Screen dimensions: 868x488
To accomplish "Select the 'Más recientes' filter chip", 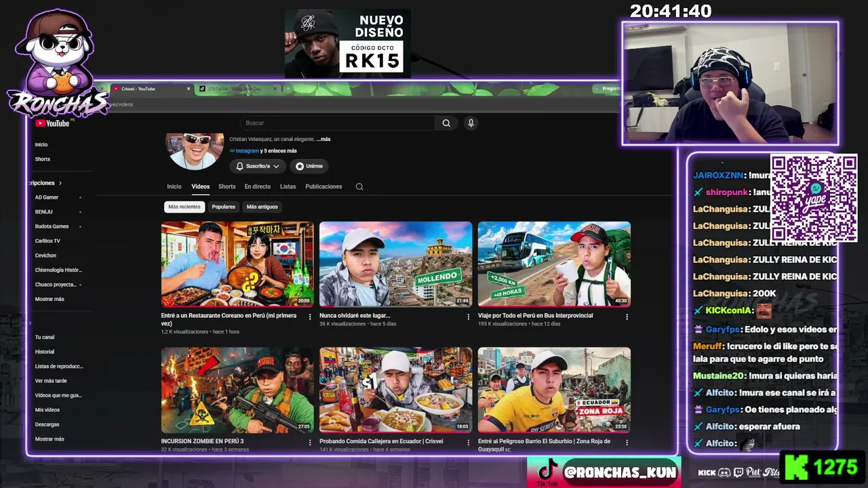I will (184, 207).
